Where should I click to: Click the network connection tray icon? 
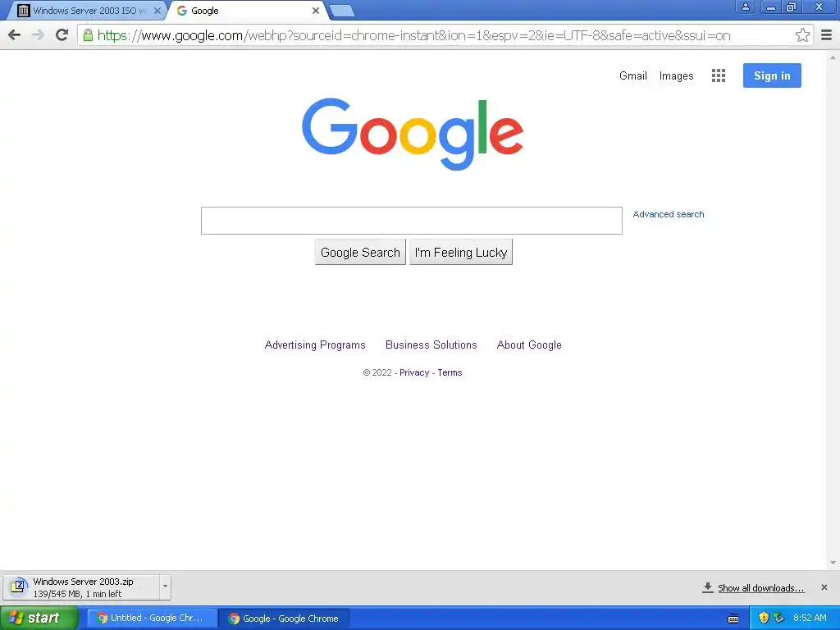click(779, 619)
